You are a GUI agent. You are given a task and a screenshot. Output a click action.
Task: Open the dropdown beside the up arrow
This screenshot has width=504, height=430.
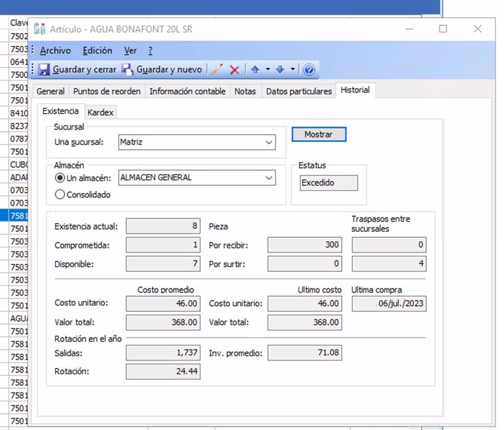(268, 70)
